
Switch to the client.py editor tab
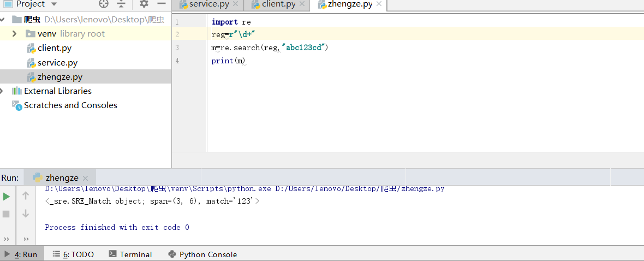click(x=279, y=4)
